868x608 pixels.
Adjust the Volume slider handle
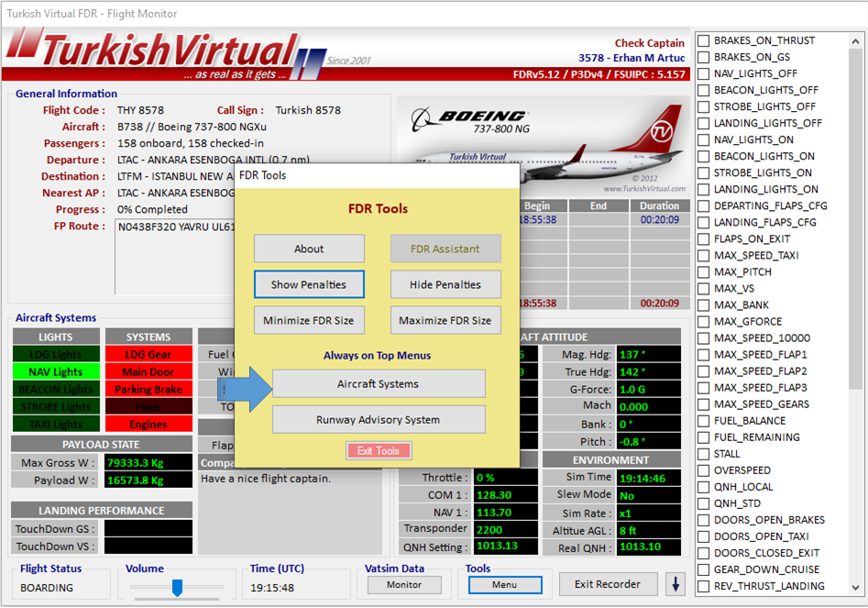(177, 588)
